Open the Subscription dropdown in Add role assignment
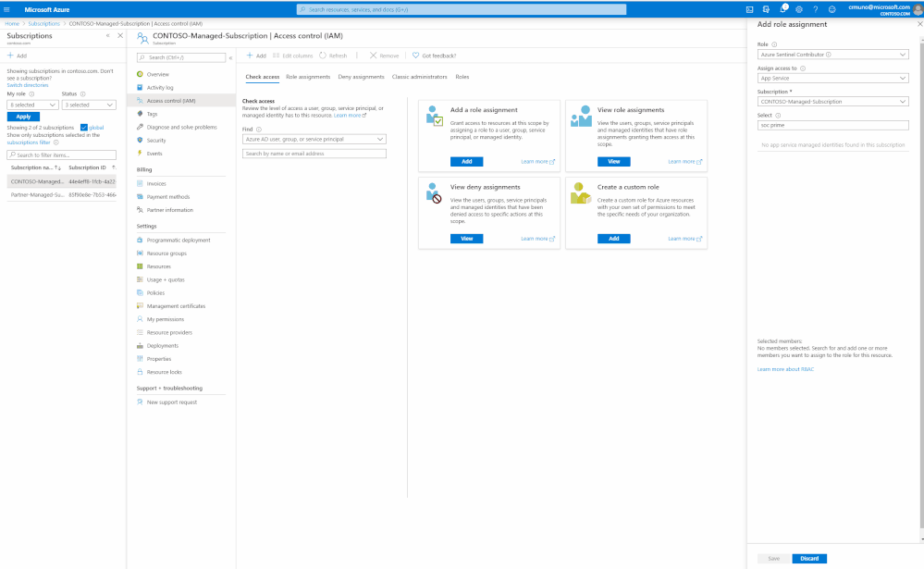Image resolution: width=924 pixels, height=569 pixels. pyautogui.click(x=832, y=102)
